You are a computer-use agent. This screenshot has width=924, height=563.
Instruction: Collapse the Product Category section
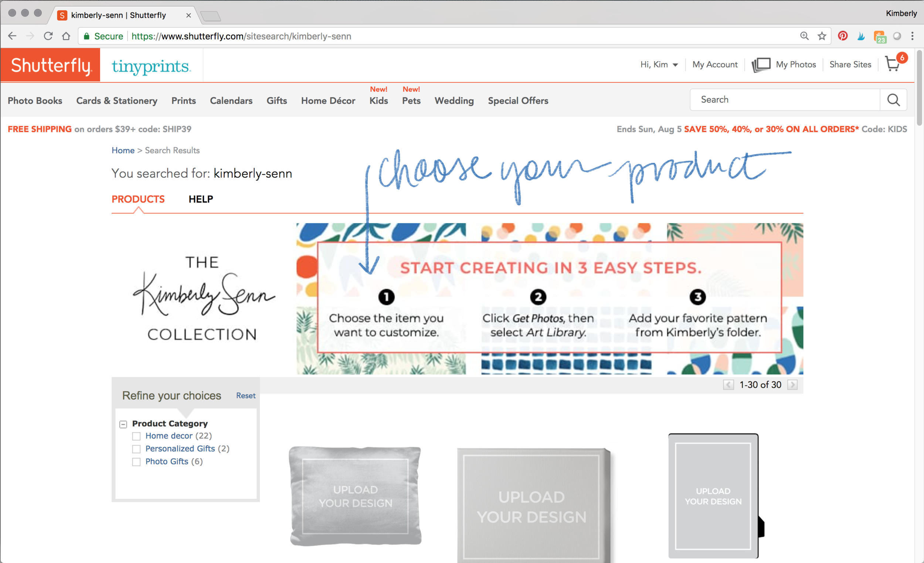tap(123, 424)
